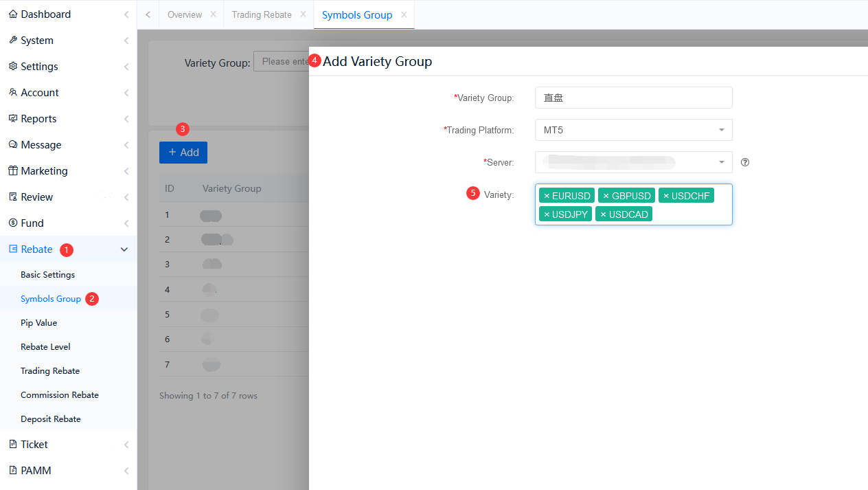Remove the GBPUSD tag
868x490 pixels.
pyautogui.click(x=606, y=196)
